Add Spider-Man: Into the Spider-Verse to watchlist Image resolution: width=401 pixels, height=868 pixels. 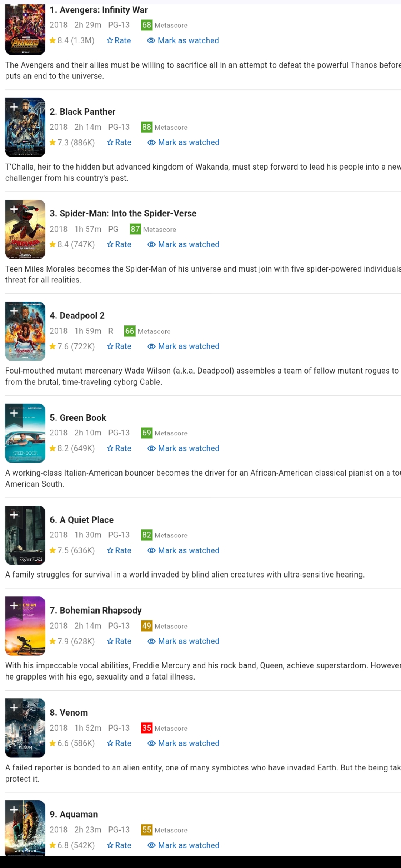14,209
